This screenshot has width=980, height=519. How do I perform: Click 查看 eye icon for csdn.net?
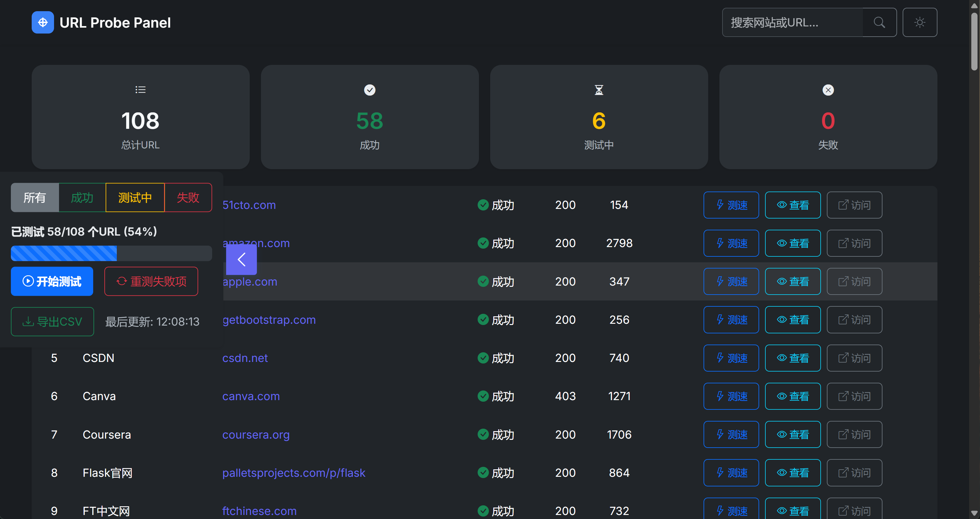(792, 358)
